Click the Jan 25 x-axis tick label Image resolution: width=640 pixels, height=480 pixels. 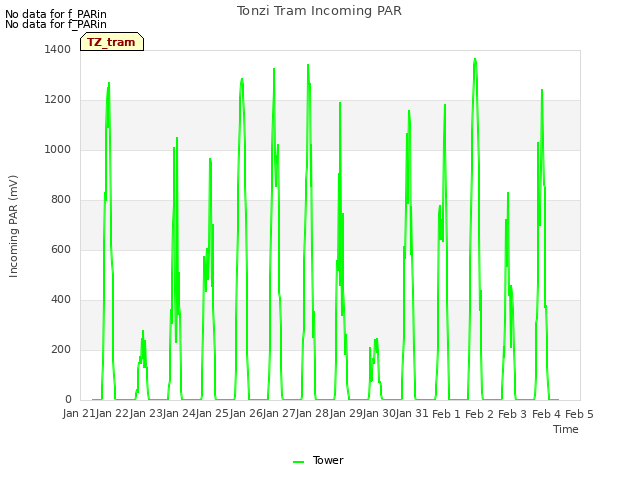click(x=212, y=414)
